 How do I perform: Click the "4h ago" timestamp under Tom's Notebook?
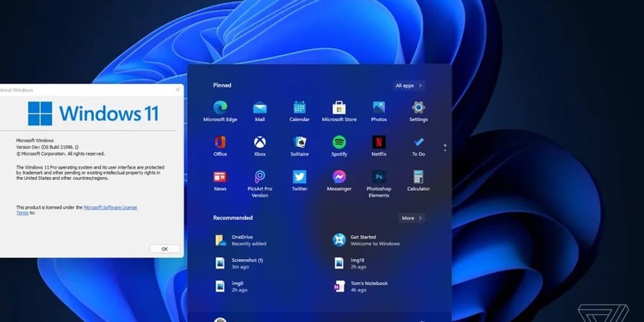[358, 290]
